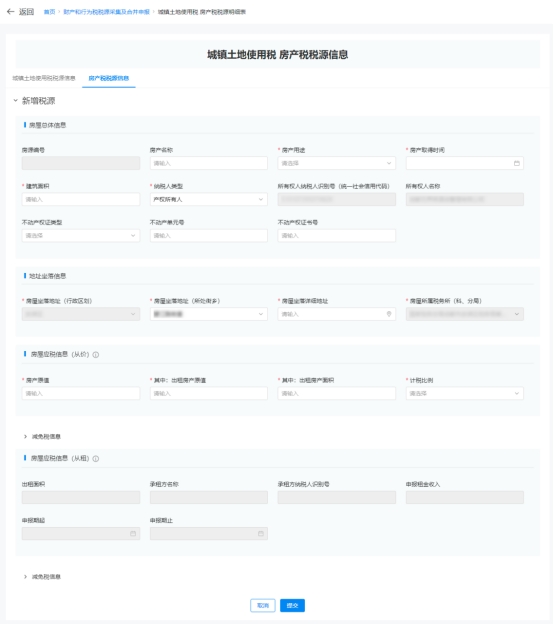Open the 房产用途 dropdown
The image size is (554, 624).
(x=337, y=163)
